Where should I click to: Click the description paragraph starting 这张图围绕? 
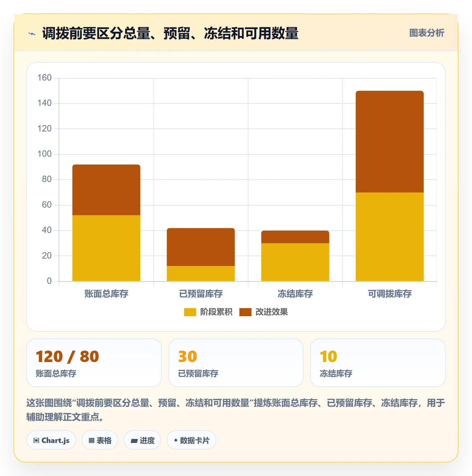[x=236, y=410]
